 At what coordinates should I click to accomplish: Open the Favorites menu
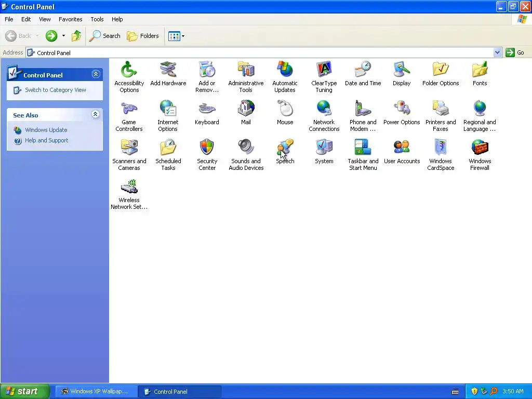[x=70, y=19]
